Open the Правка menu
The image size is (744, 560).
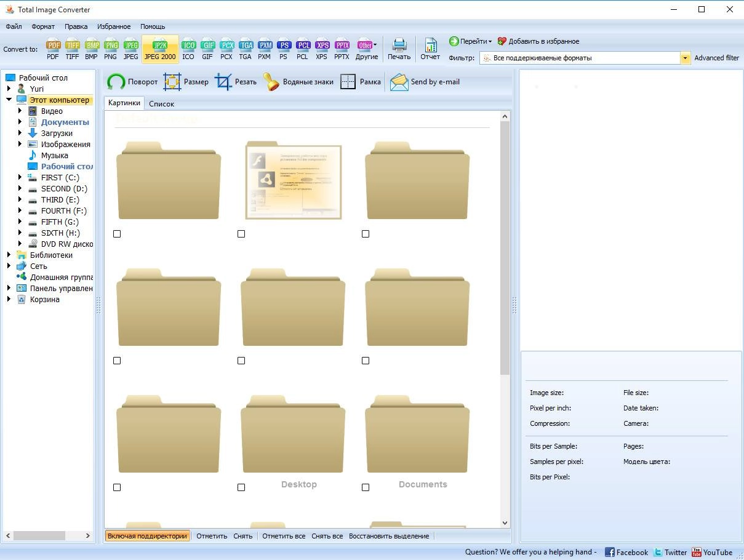point(76,26)
